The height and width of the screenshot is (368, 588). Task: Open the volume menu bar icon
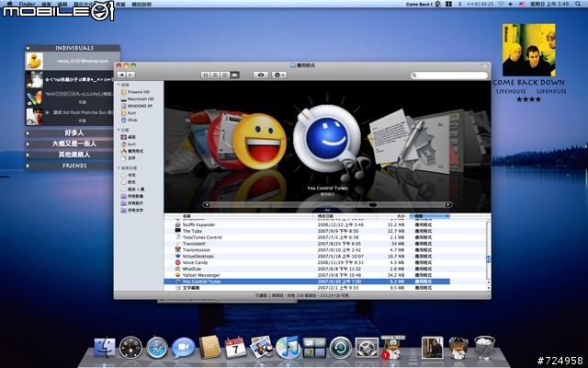(x=511, y=4)
